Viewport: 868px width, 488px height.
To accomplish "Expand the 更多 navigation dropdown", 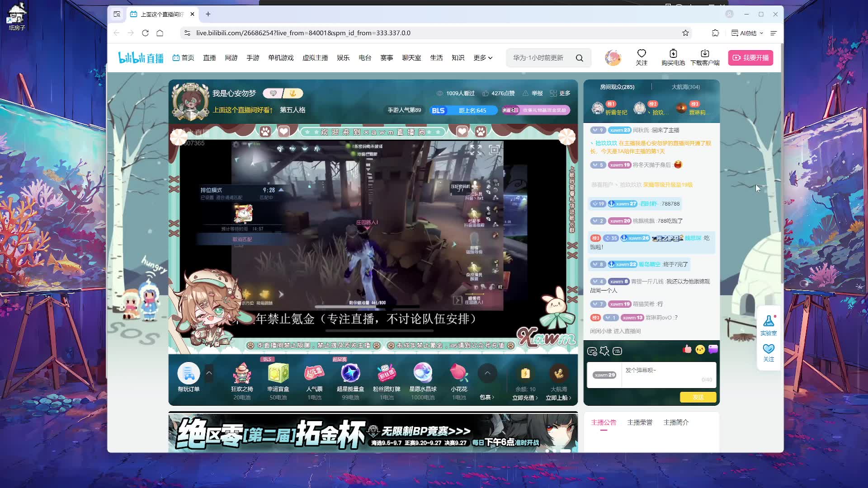I will pyautogui.click(x=483, y=58).
